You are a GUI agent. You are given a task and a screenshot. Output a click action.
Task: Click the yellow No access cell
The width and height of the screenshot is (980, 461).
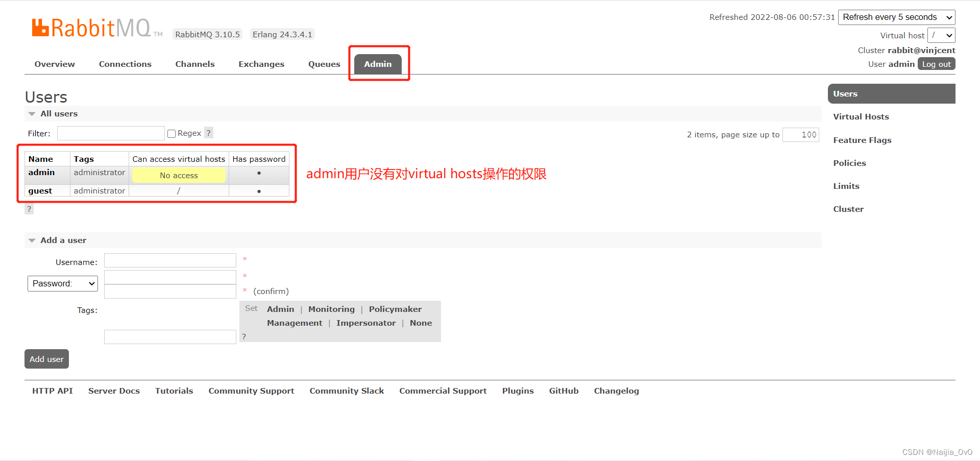pos(179,176)
